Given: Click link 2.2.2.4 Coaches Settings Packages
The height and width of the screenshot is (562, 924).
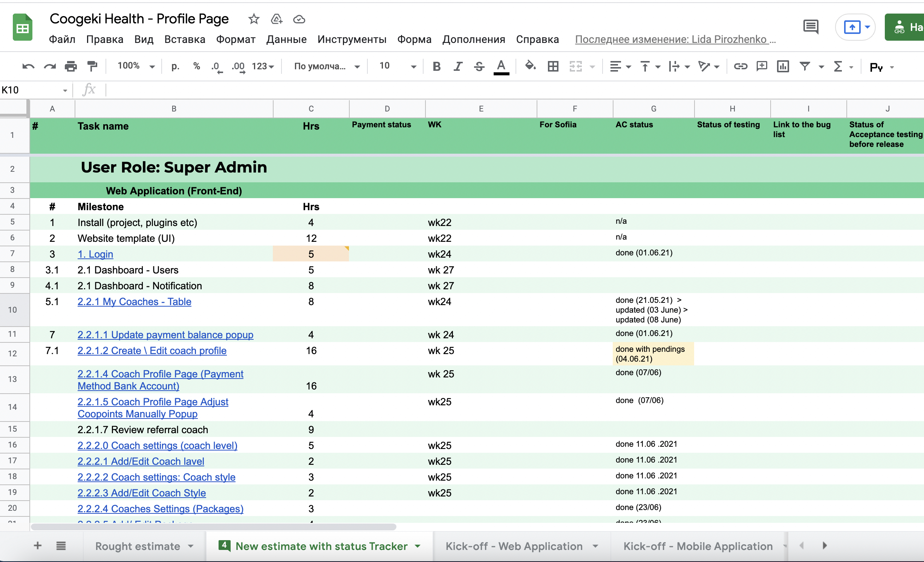Looking at the screenshot, I should point(161,508).
